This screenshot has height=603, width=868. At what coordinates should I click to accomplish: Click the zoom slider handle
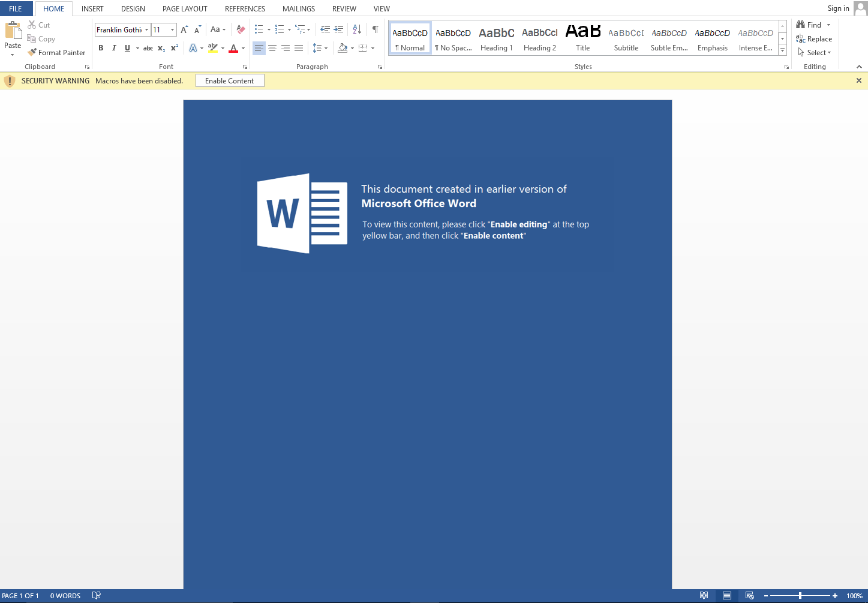click(800, 596)
